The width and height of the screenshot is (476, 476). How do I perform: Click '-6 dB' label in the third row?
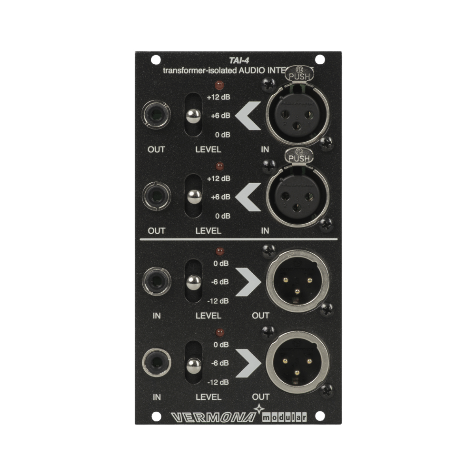pos(220,282)
